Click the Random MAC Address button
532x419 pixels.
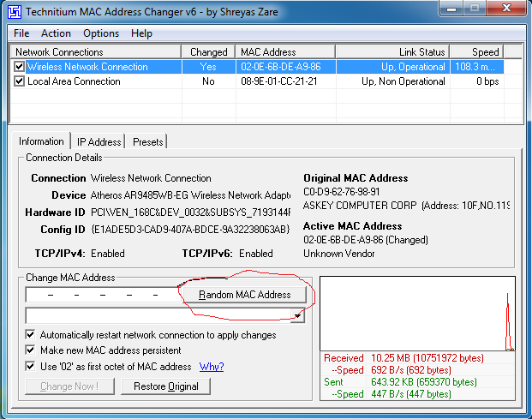click(x=245, y=295)
